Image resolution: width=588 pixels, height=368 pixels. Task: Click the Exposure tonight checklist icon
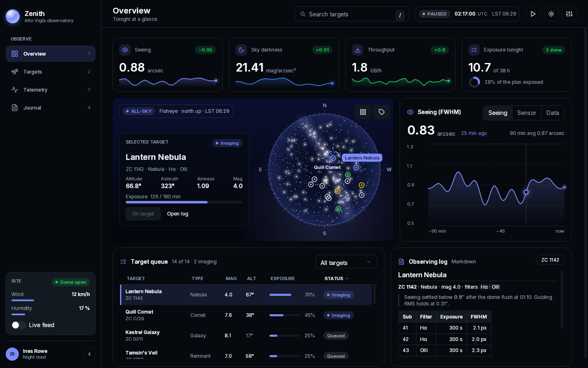(x=474, y=50)
